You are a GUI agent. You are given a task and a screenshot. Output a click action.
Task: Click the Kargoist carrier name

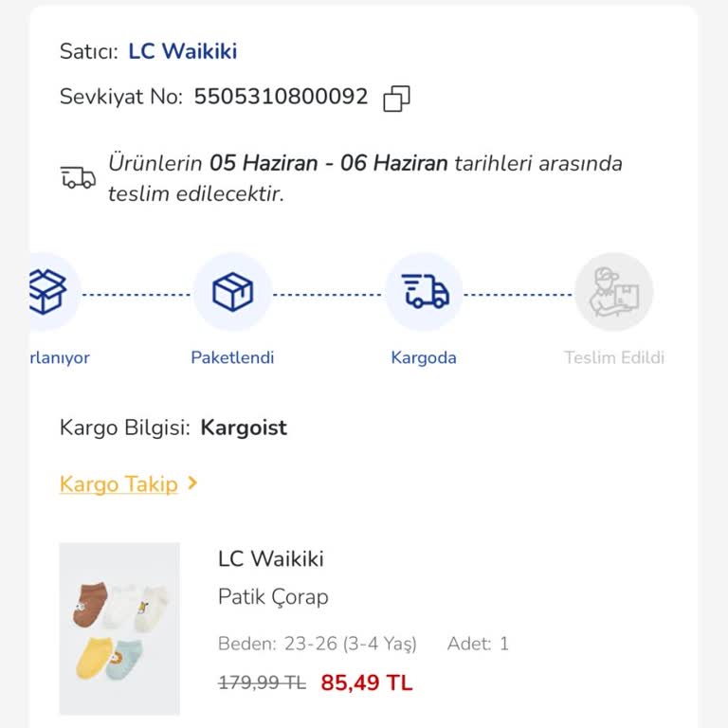coord(244,428)
